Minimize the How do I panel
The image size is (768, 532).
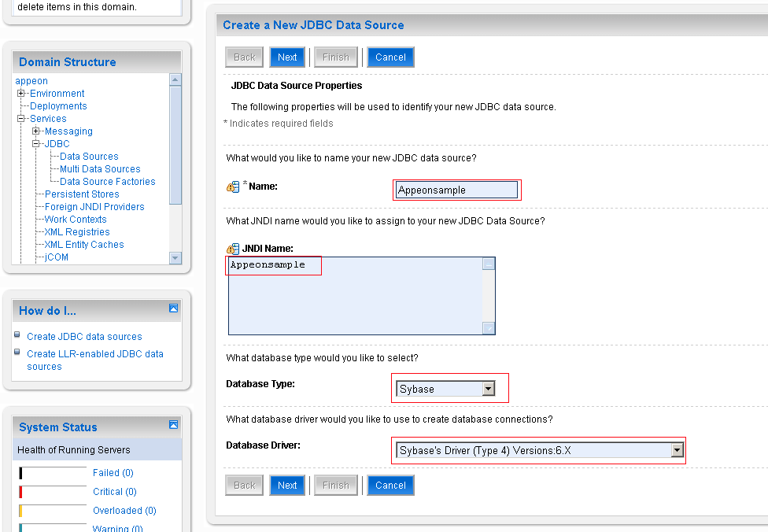pyautogui.click(x=173, y=308)
